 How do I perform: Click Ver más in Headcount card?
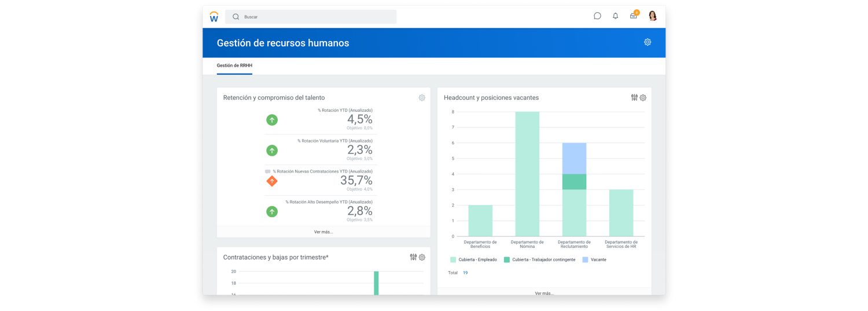(x=544, y=293)
